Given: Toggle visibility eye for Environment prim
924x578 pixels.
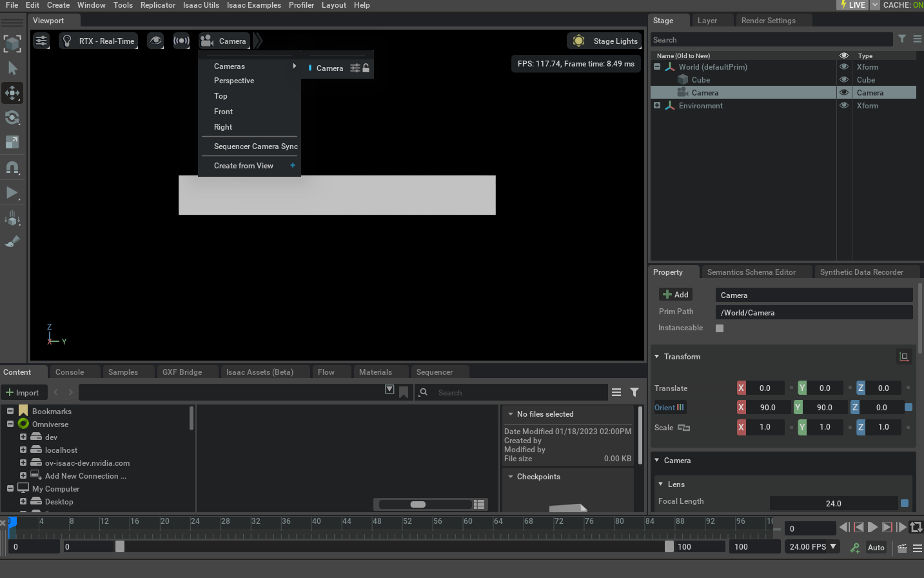Looking at the screenshot, I should click(843, 105).
